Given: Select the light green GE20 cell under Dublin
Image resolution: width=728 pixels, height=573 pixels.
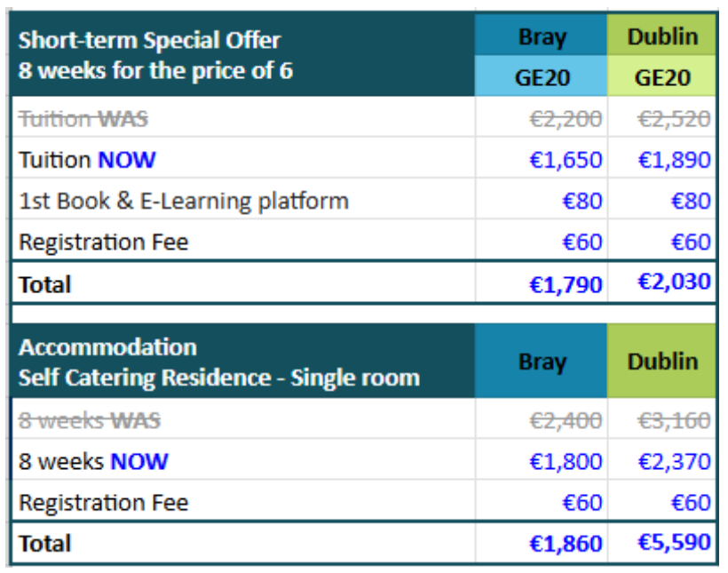Looking at the screenshot, I should [662, 77].
